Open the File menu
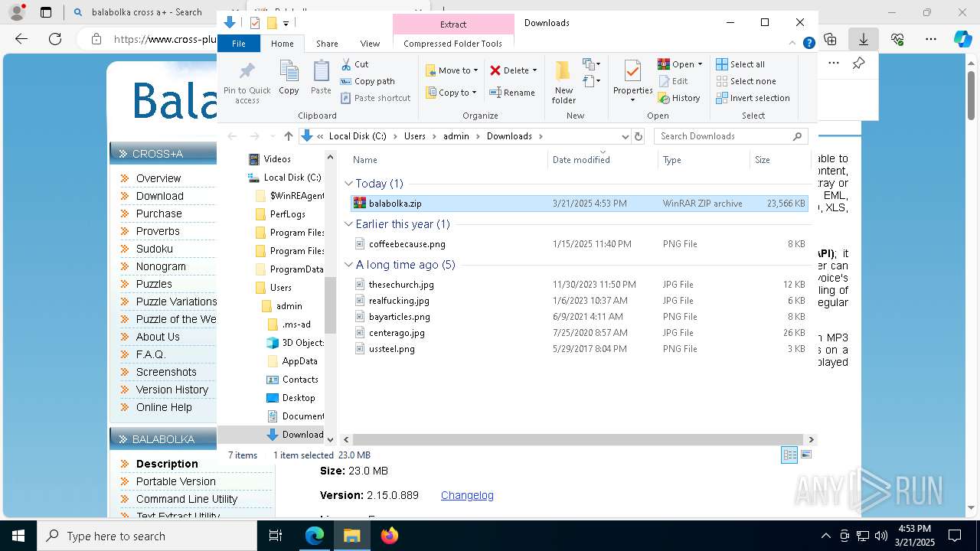The image size is (980, 551). click(x=239, y=44)
